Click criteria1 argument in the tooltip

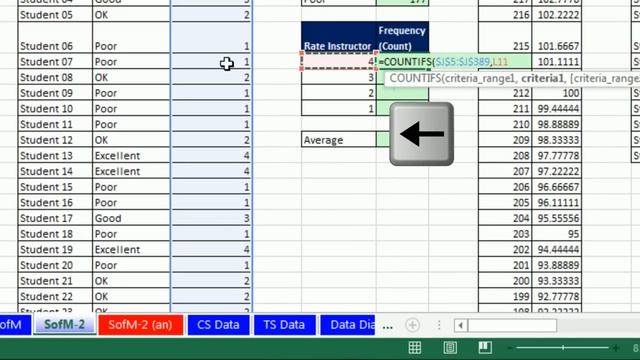click(x=542, y=78)
